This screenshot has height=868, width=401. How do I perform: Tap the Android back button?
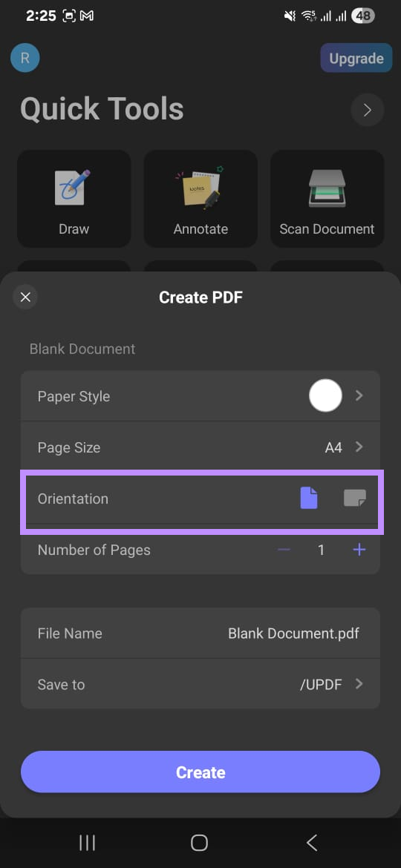click(312, 843)
